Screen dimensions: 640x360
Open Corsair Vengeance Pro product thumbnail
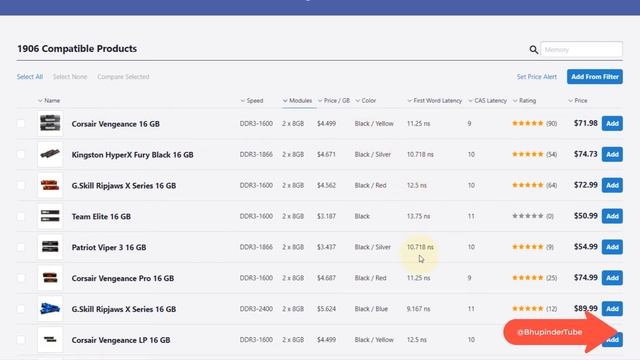click(x=50, y=278)
